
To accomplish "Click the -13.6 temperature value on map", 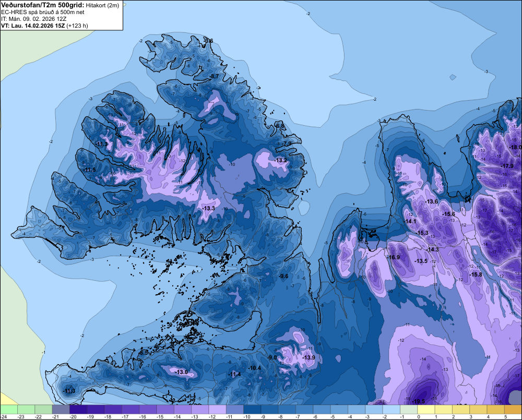I will tap(432, 202).
